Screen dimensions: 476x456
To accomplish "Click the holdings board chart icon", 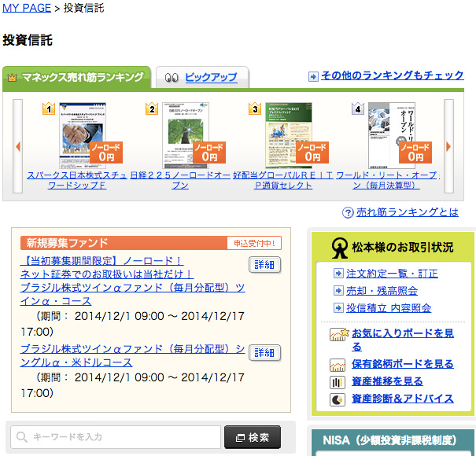I will (x=338, y=365).
